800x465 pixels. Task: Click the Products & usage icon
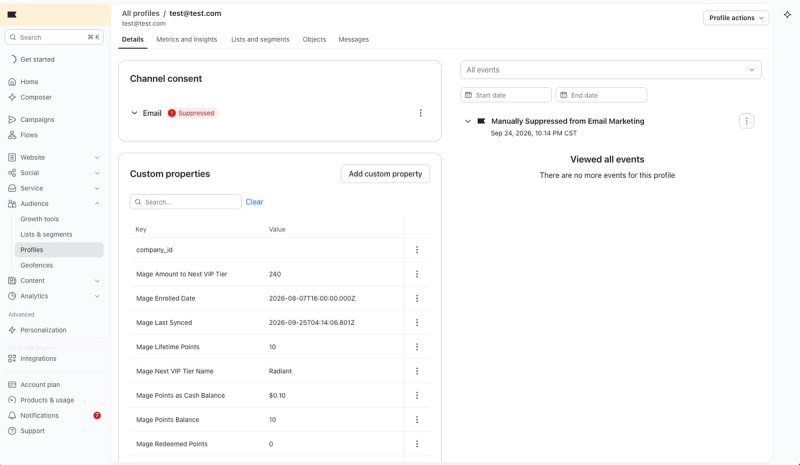click(12, 400)
